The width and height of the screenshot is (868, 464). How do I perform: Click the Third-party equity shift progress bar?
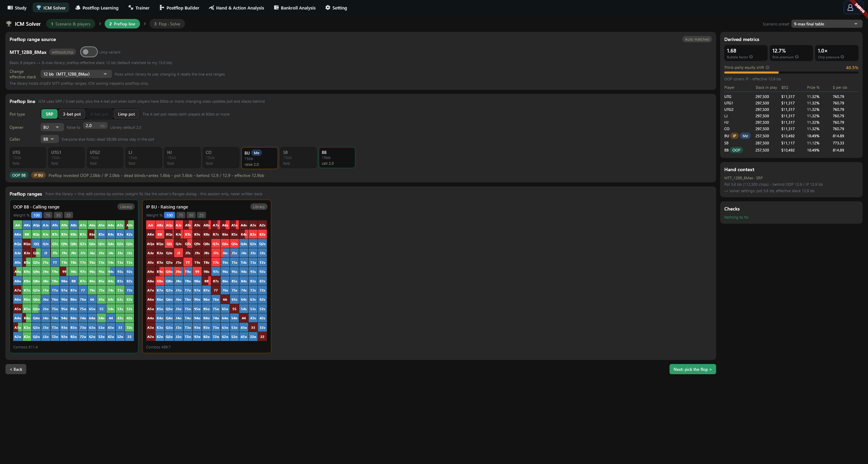click(791, 73)
